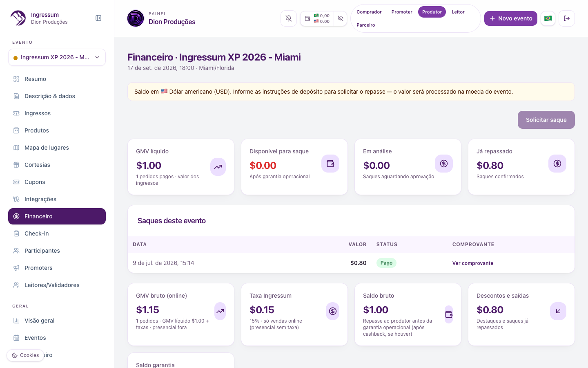
Task: Click the Descrição & dados document icon
Action: (x=16, y=96)
